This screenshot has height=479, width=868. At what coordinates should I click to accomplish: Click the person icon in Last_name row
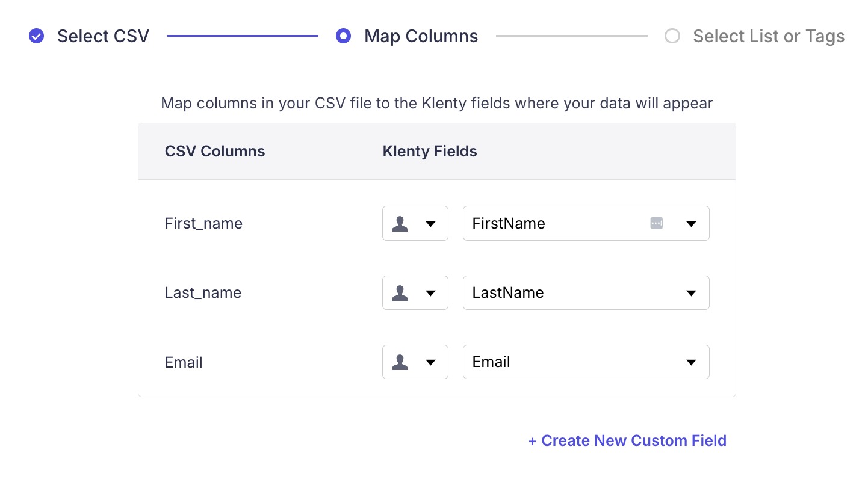tap(400, 293)
